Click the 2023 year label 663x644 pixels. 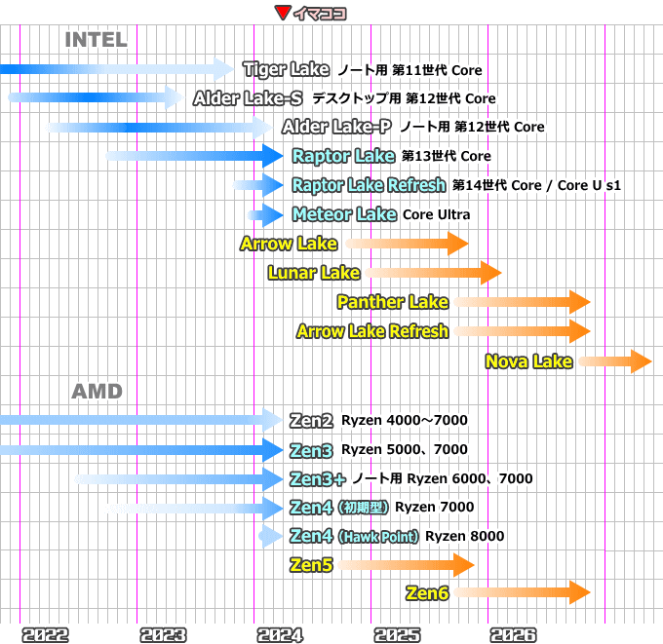[x=163, y=635]
